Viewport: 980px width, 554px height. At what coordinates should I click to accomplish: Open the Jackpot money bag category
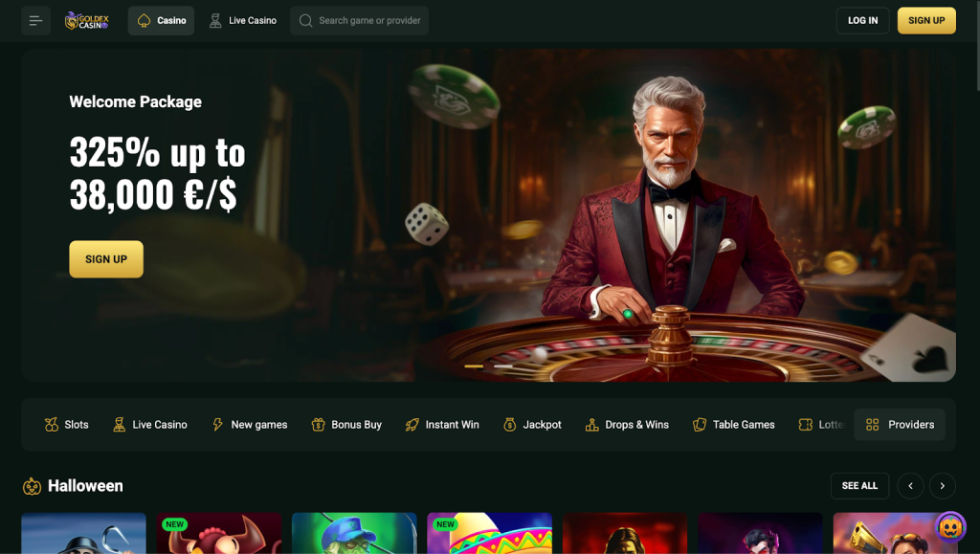532,425
